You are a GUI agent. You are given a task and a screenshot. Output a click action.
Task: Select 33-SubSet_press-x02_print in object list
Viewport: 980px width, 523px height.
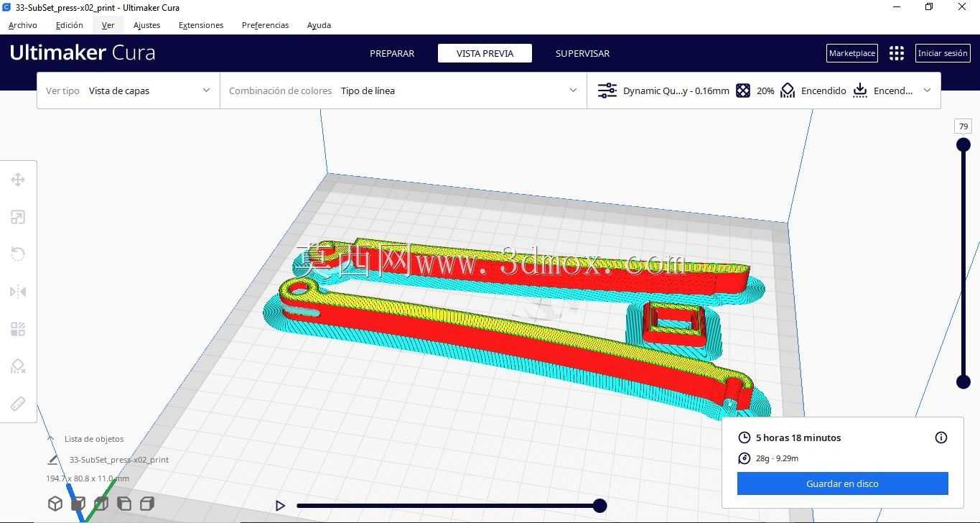(119, 460)
